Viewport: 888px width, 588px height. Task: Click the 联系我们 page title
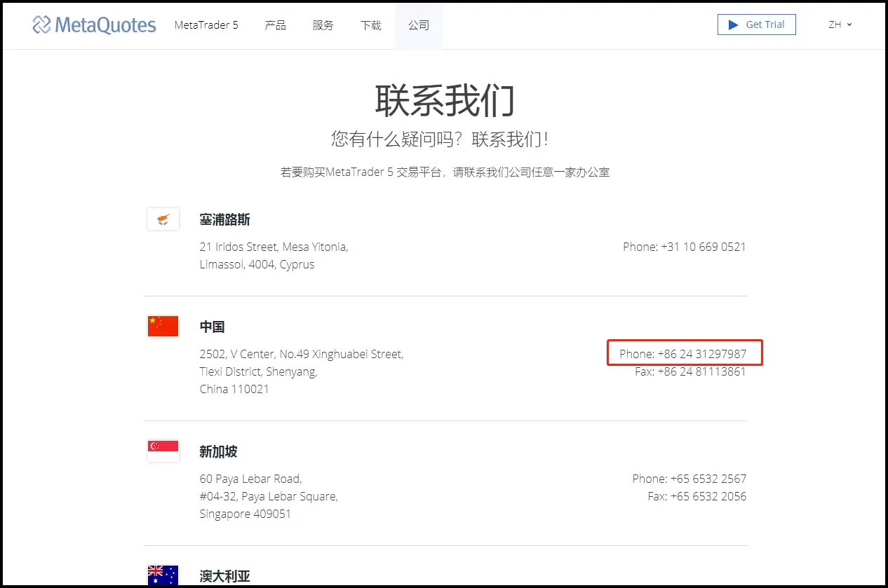point(445,100)
